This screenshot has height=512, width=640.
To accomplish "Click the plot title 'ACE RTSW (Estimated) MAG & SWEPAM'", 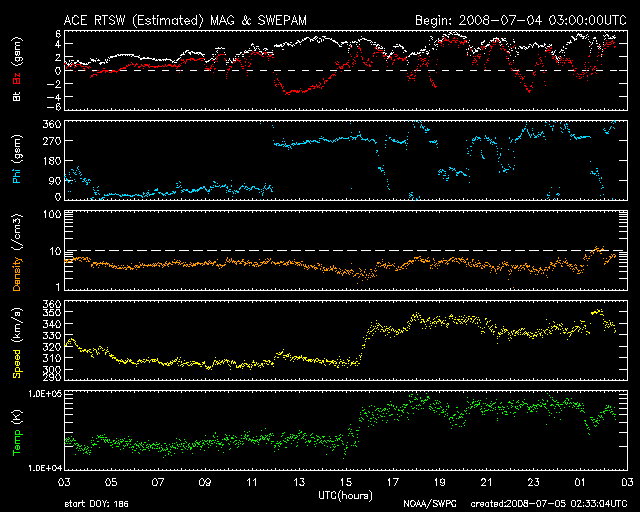I will point(185,21).
